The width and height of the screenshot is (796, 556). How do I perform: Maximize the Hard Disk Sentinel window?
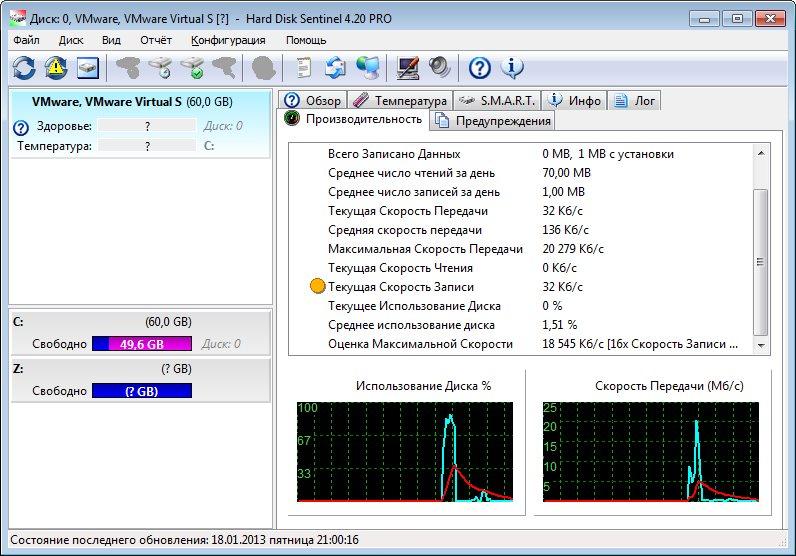point(737,19)
